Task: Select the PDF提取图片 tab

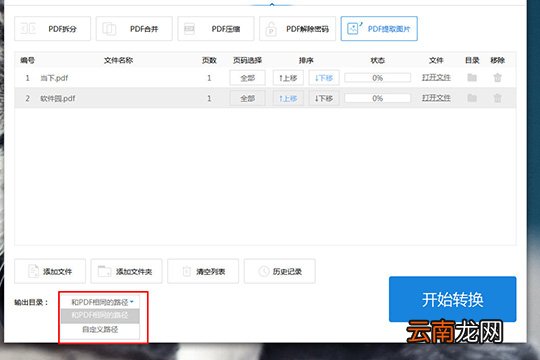Action: coord(379,29)
